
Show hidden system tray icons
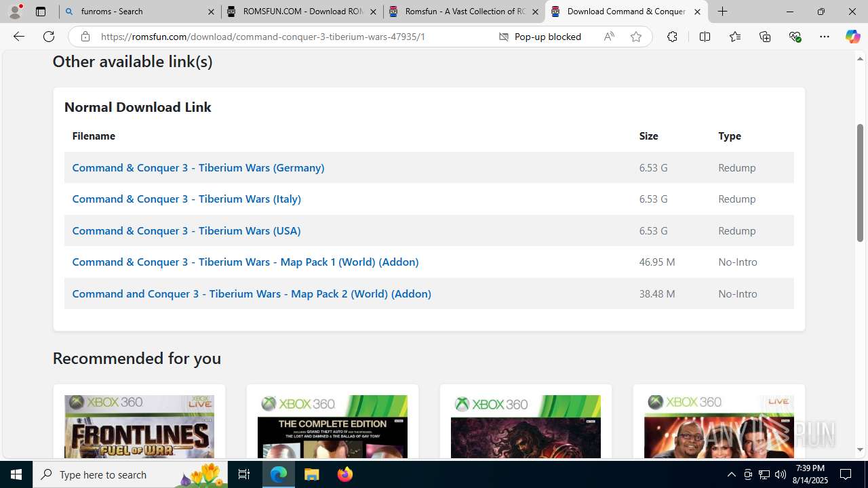[731, 474]
